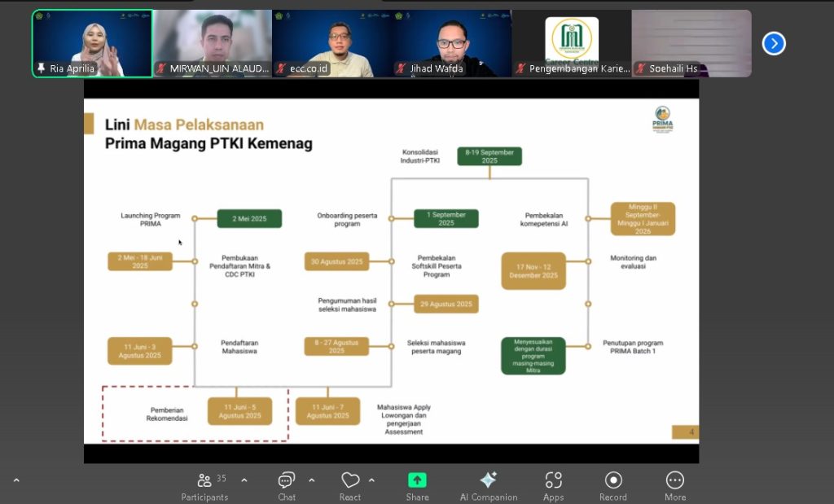This screenshot has width=834, height=504.
Task: Click the 'Pendaftaran Mahasiswa' label
Action: coord(239,347)
